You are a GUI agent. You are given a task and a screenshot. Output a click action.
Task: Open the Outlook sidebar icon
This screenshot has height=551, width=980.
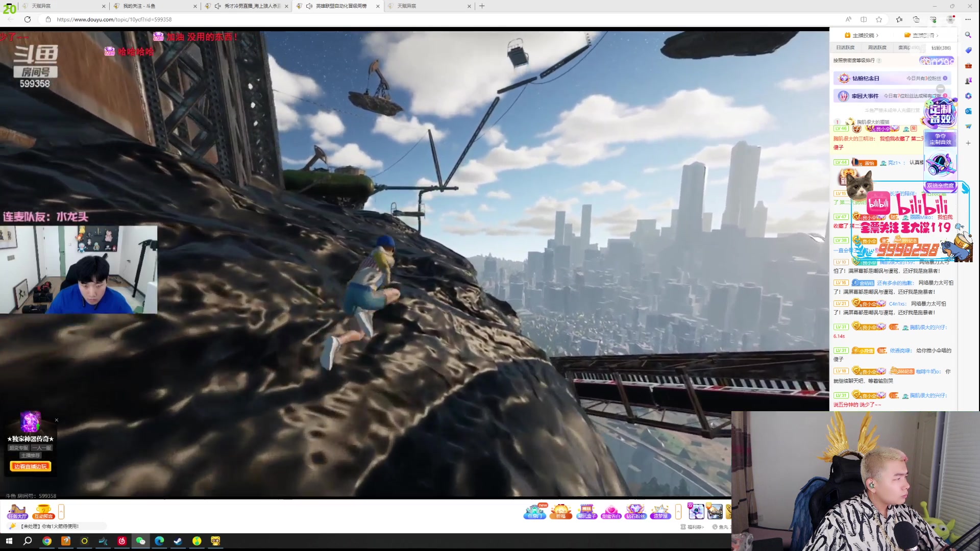click(x=968, y=111)
